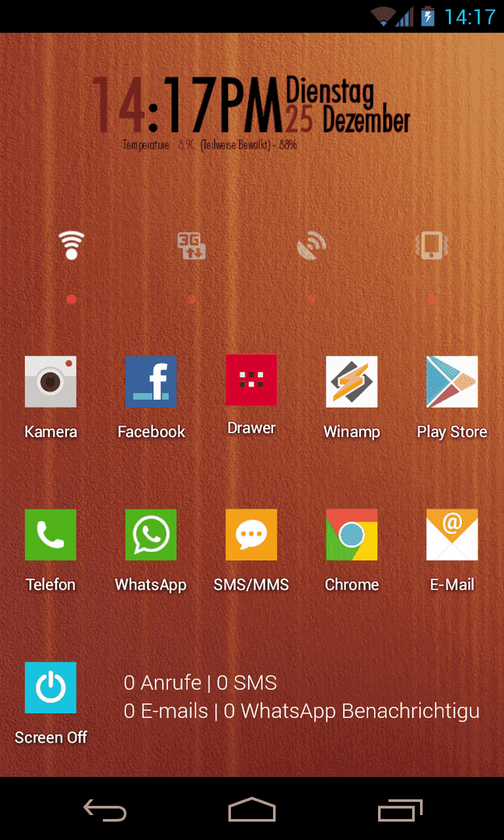
Task: Tap the 14:17PM clock widget
Action: coord(187,104)
